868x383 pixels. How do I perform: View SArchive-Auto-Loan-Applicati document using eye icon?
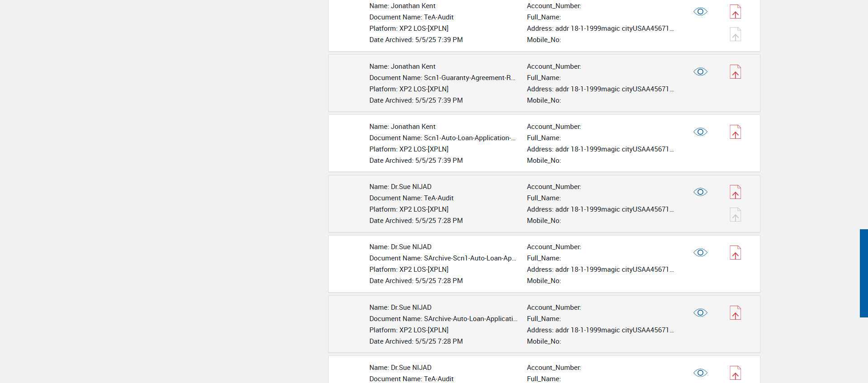[700, 313]
